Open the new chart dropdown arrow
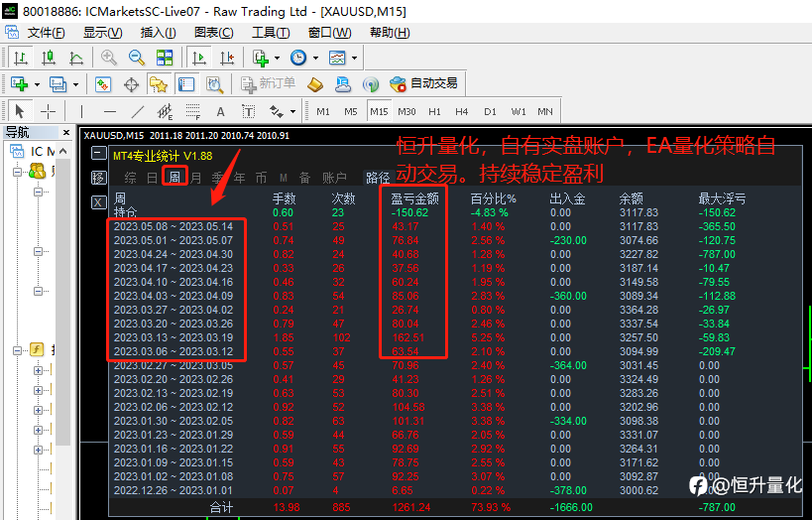This screenshot has width=812, height=520. coord(37,84)
